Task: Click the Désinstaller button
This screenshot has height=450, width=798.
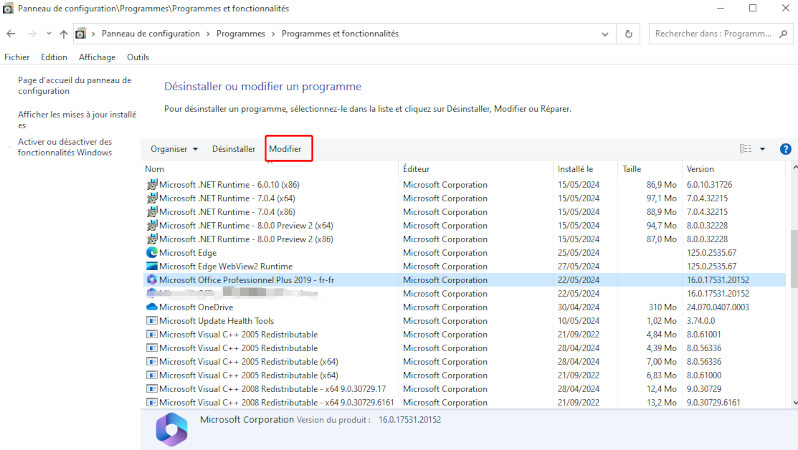Action: (x=233, y=149)
